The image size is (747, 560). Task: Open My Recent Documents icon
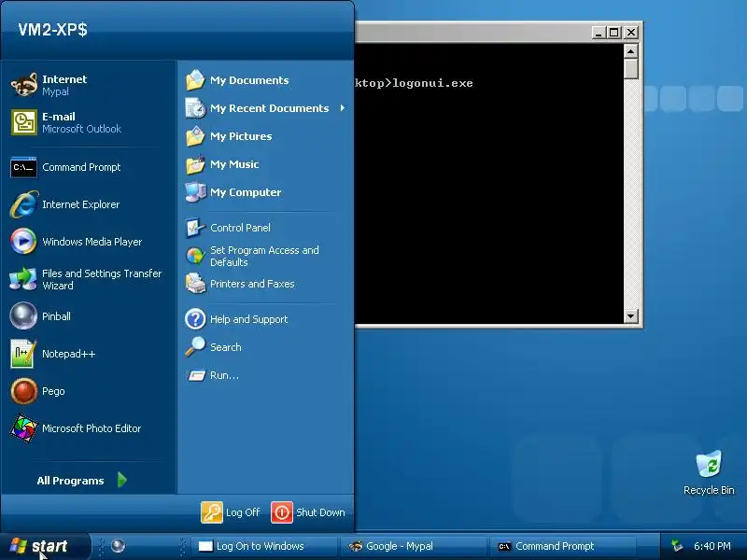[195, 108]
